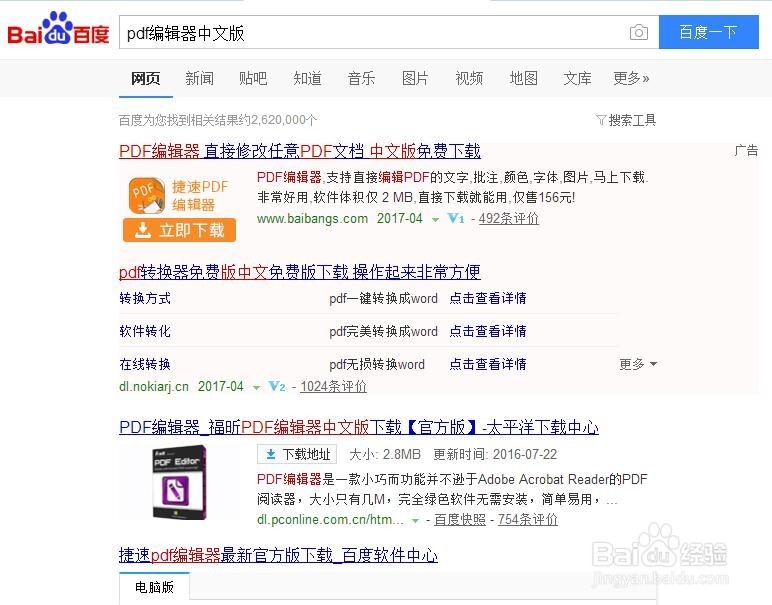Select the 电脑版 tab
The height and width of the screenshot is (605, 772).
(x=154, y=587)
